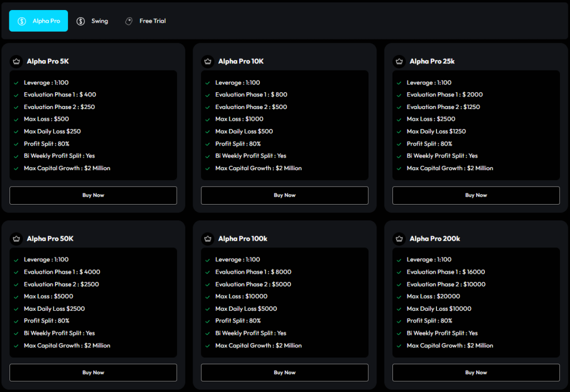
Task: Click 'Max Loss : $10000' text
Action: 242,296
